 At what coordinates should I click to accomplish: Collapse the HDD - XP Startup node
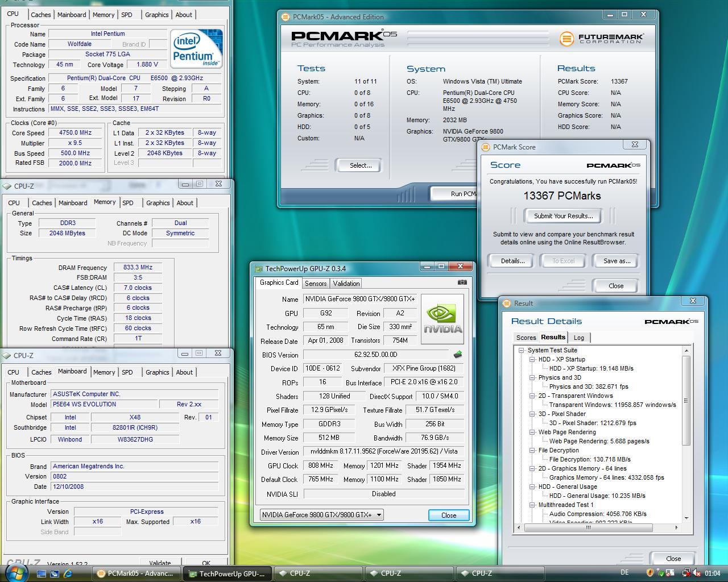coord(532,359)
